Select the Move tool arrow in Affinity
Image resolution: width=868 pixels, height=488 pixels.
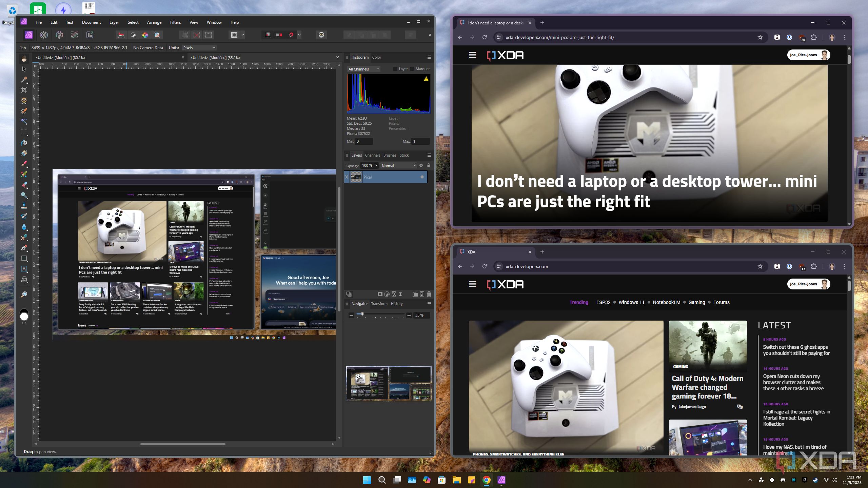(x=24, y=69)
